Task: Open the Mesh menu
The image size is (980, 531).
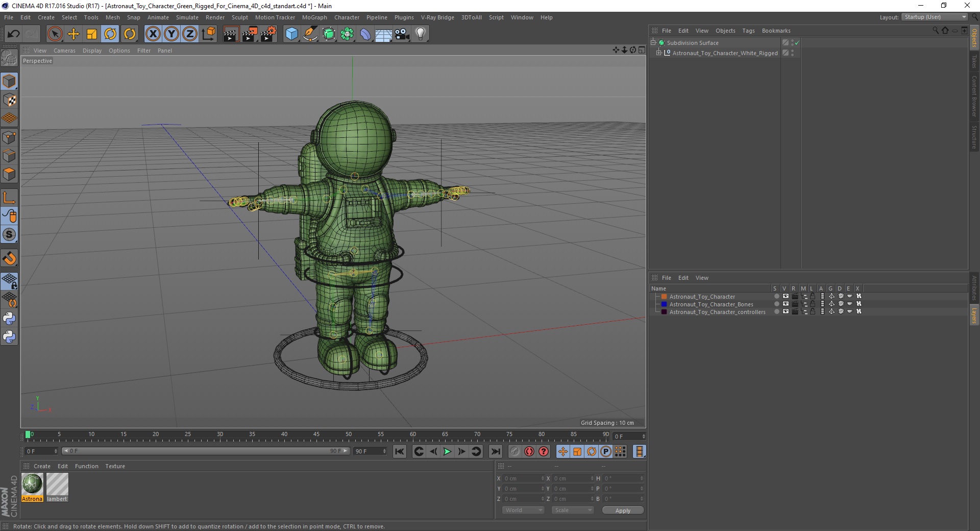Action: (x=112, y=17)
